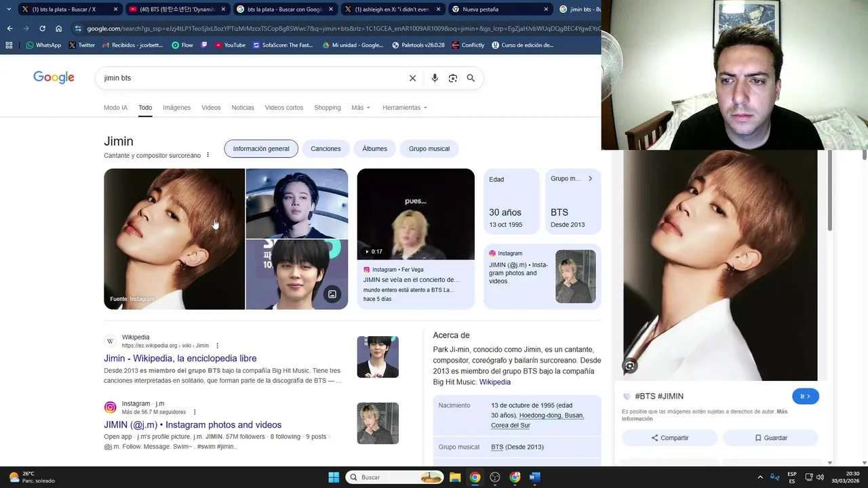Click the Más información copyright link
868x488 pixels.
[704, 415]
